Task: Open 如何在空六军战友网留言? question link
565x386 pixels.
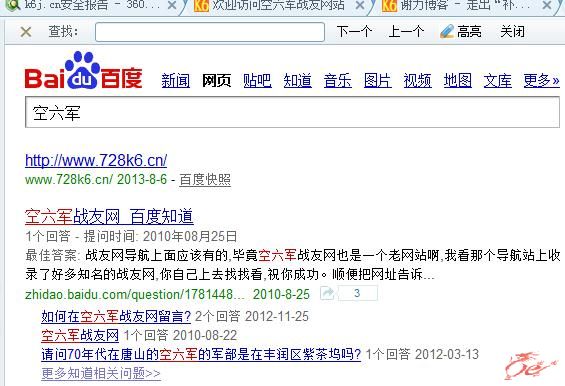Action: pyautogui.click(x=116, y=316)
